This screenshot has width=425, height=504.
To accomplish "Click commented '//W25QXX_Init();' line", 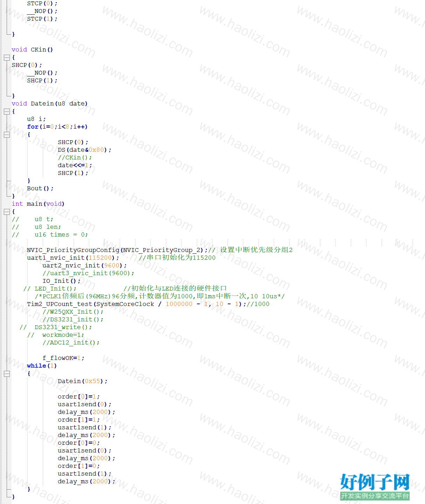I will click(x=73, y=312).
